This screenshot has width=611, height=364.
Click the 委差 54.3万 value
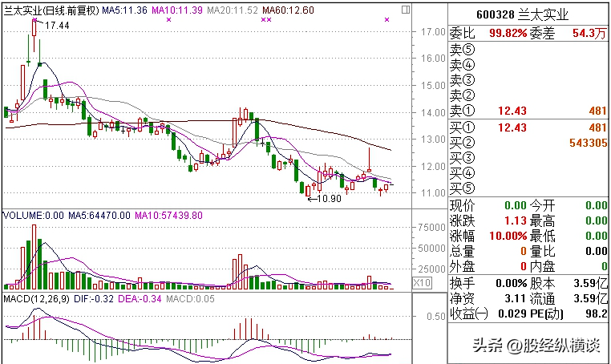click(589, 33)
